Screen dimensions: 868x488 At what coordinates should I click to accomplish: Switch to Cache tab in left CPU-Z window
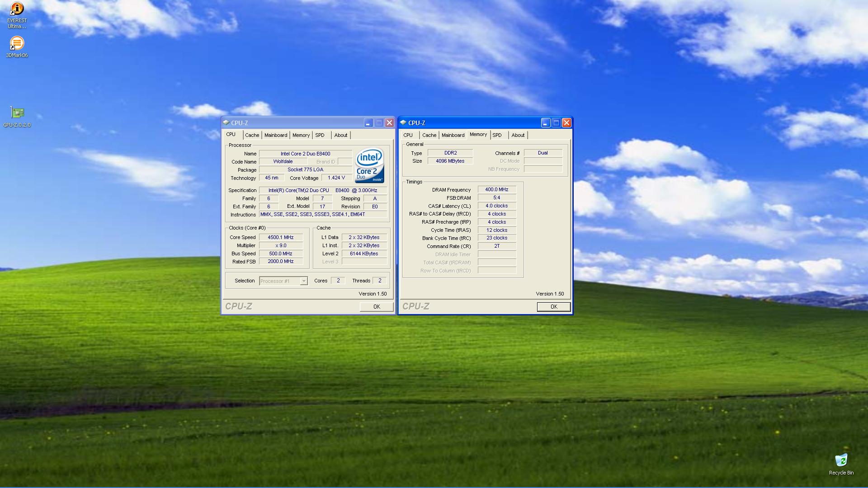pyautogui.click(x=252, y=135)
